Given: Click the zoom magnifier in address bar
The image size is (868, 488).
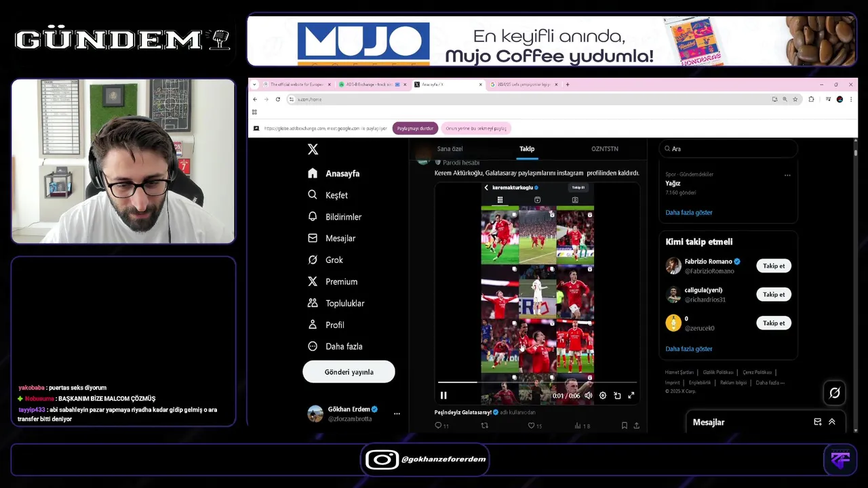Looking at the screenshot, I should (x=785, y=100).
